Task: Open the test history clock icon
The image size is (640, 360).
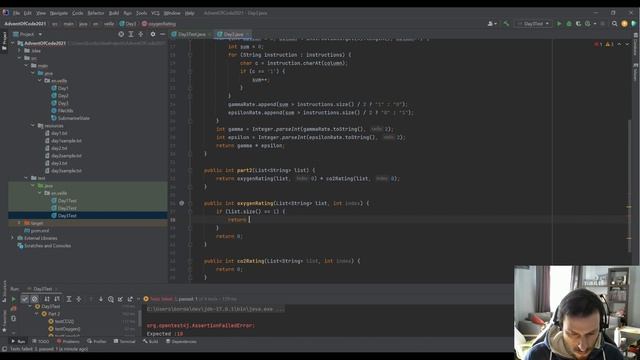Action: tap(111, 299)
